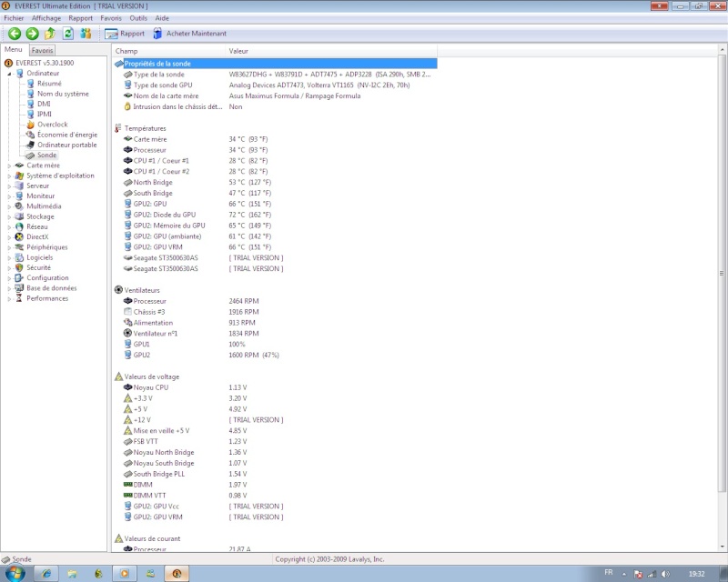Switch to the Menu tab
The width and height of the screenshot is (728, 582).
pos(14,49)
